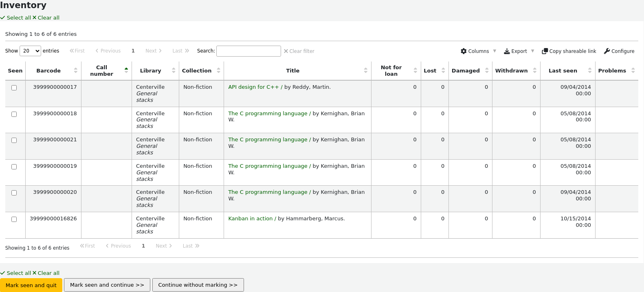
Task: Expand the Export dropdown arrow
Action: coord(532,51)
